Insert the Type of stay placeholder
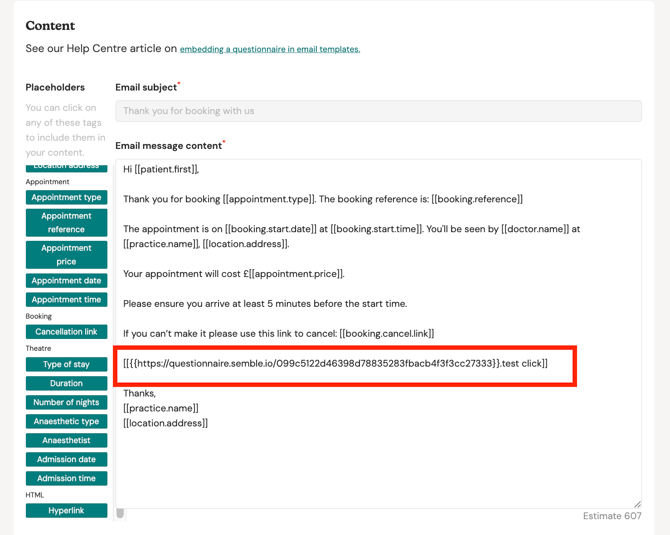Screen dimensions: 670x535 (66, 365)
